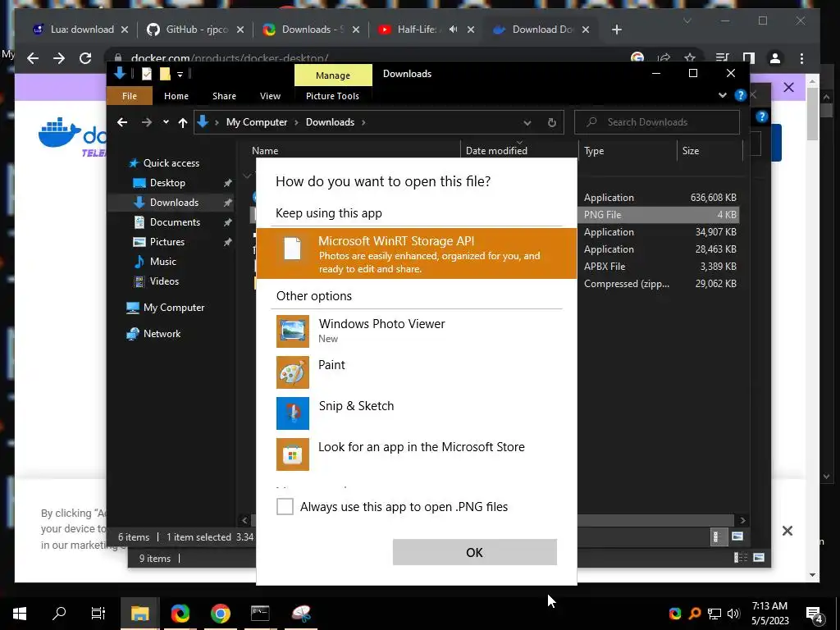Image resolution: width=840 pixels, height=630 pixels.
Task: Click My Computer in the address breadcrumb
Action: pos(257,122)
